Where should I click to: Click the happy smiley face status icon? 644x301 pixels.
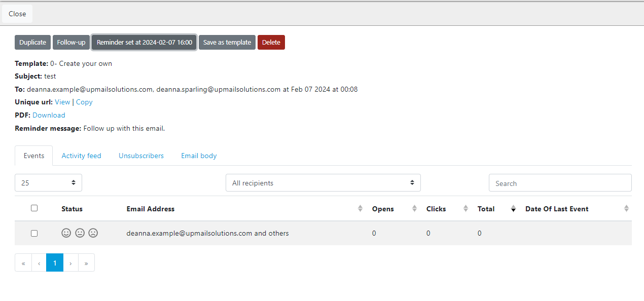66,233
